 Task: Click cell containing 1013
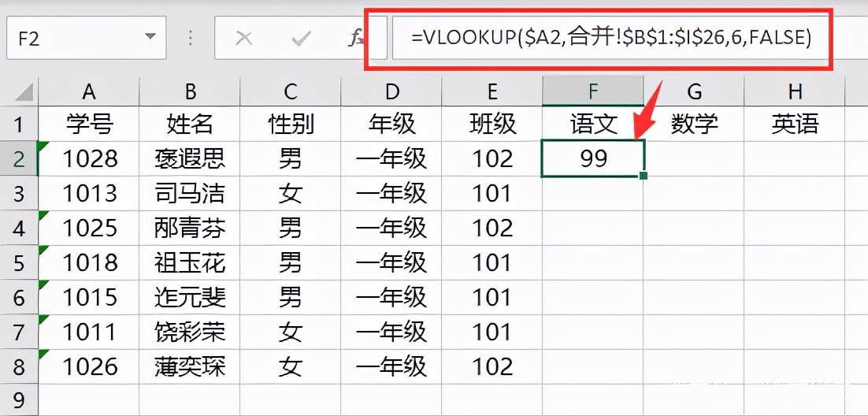89,193
